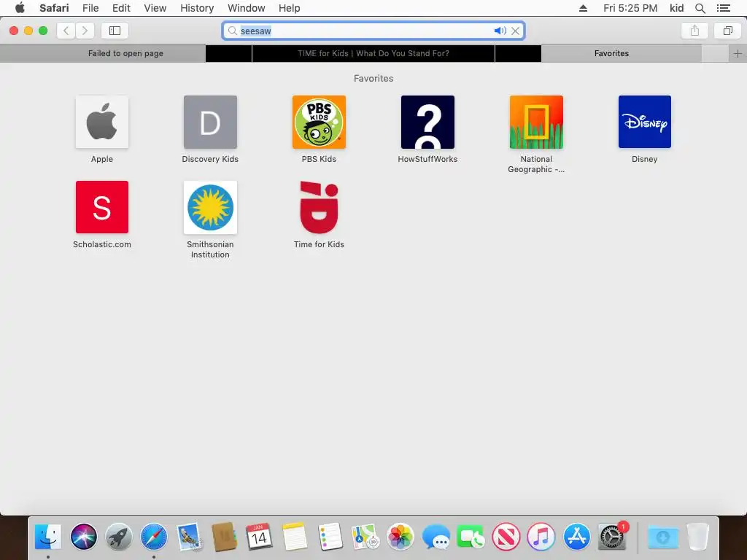Open the Apple favorite tile
The image size is (747, 560).
tap(102, 122)
